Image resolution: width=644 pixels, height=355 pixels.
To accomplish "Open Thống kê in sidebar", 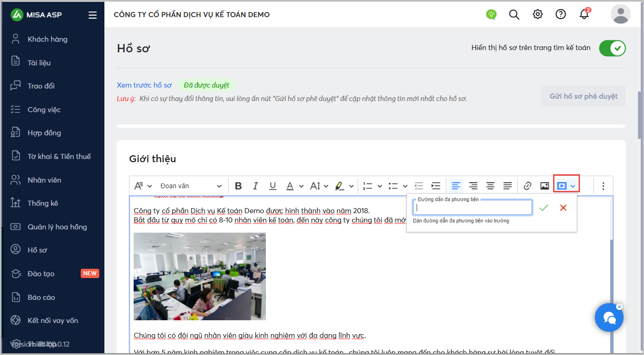I will pos(43,203).
